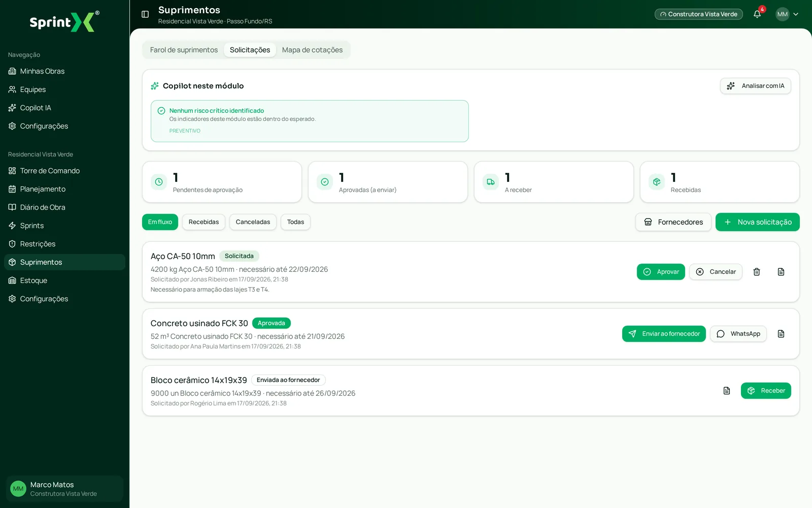This screenshot has width=812, height=508.
Task: Click Nenhum risco crítico identificado text
Action: (x=217, y=111)
